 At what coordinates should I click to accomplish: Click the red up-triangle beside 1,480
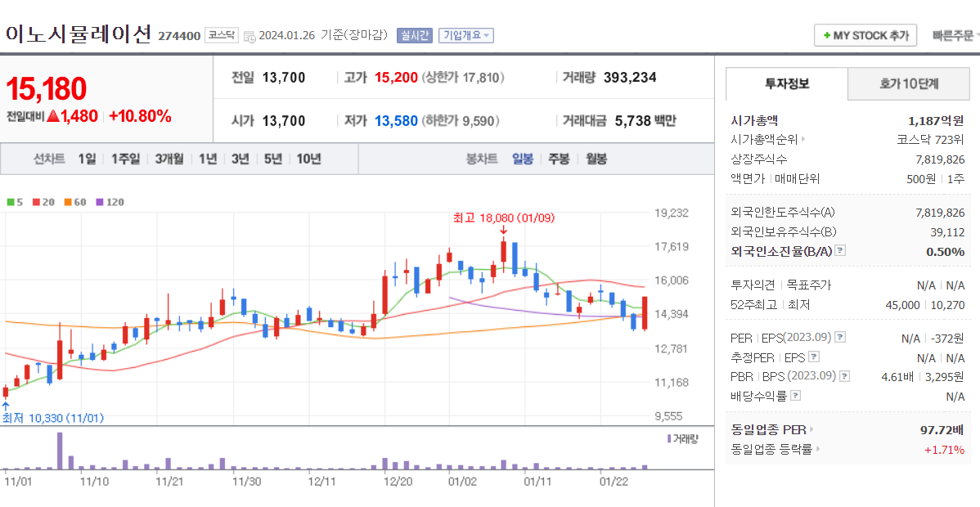coord(53,115)
